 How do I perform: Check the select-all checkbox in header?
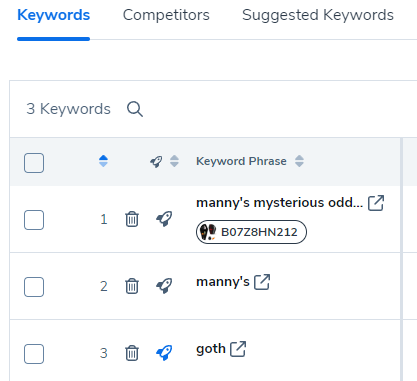point(34,163)
